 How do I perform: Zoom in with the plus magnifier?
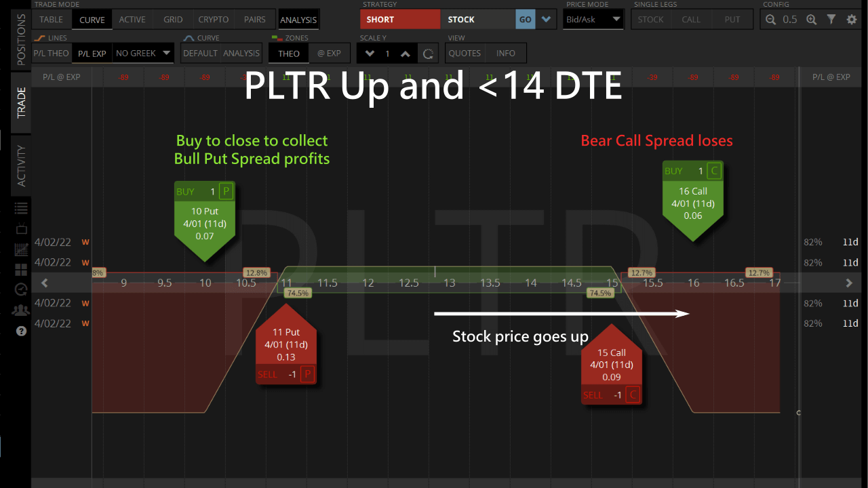[x=811, y=20]
